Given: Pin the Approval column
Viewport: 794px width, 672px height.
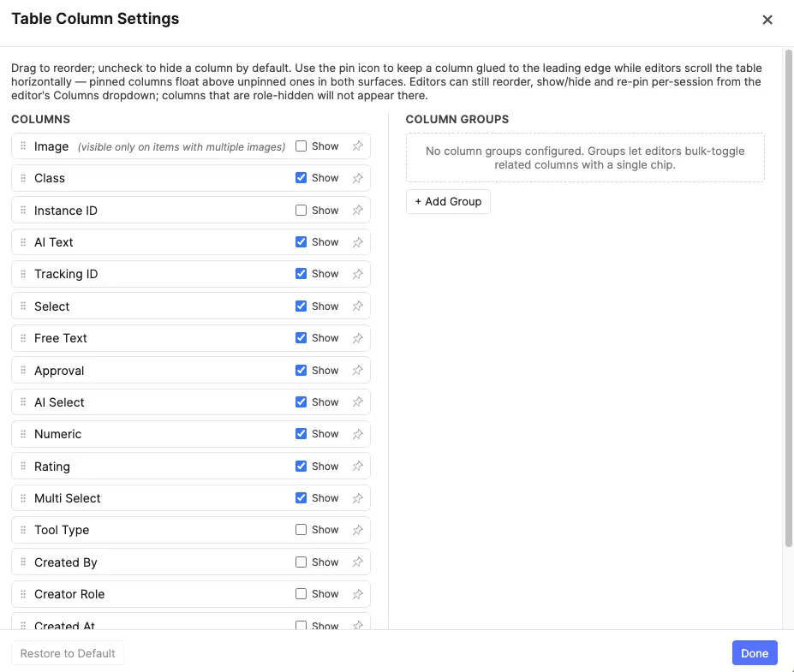Looking at the screenshot, I should [x=358, y=371].
